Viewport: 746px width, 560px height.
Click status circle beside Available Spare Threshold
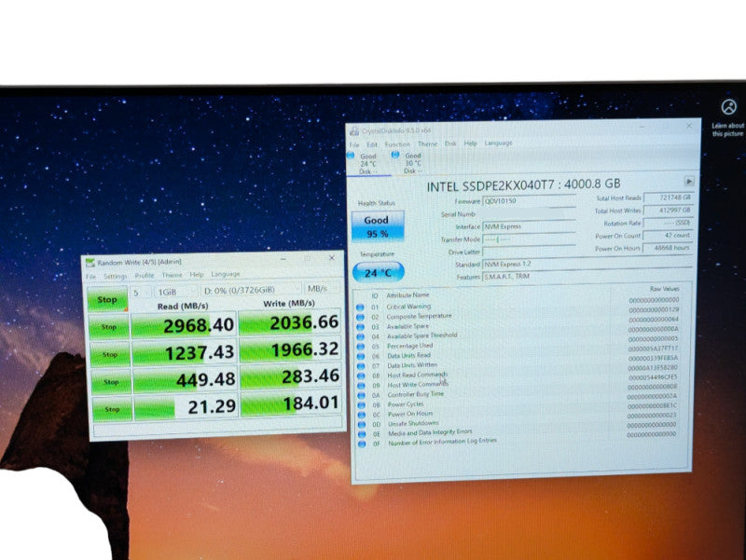coord(360,336)
